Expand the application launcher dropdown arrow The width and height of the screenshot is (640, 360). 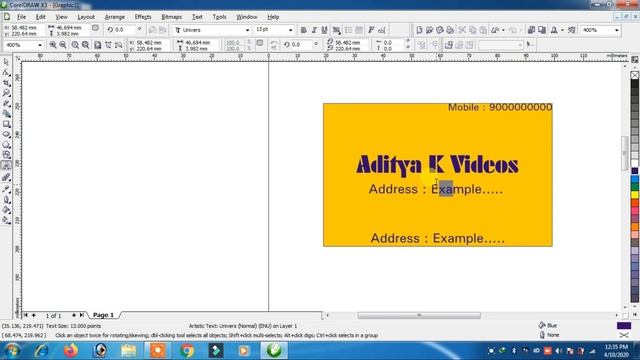click(562, 30)
